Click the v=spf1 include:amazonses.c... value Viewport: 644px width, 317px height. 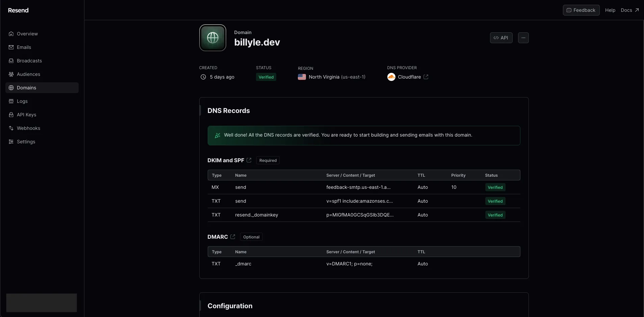(359, 201)
